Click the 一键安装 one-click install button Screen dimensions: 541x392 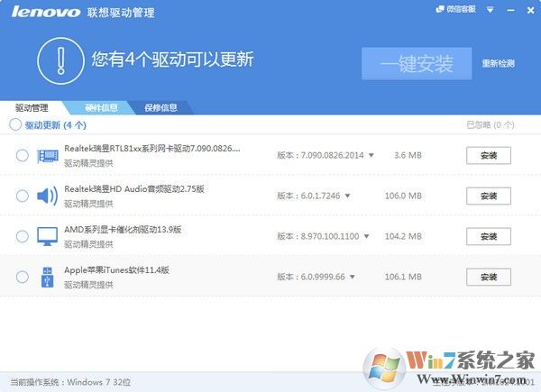(417, 64)
